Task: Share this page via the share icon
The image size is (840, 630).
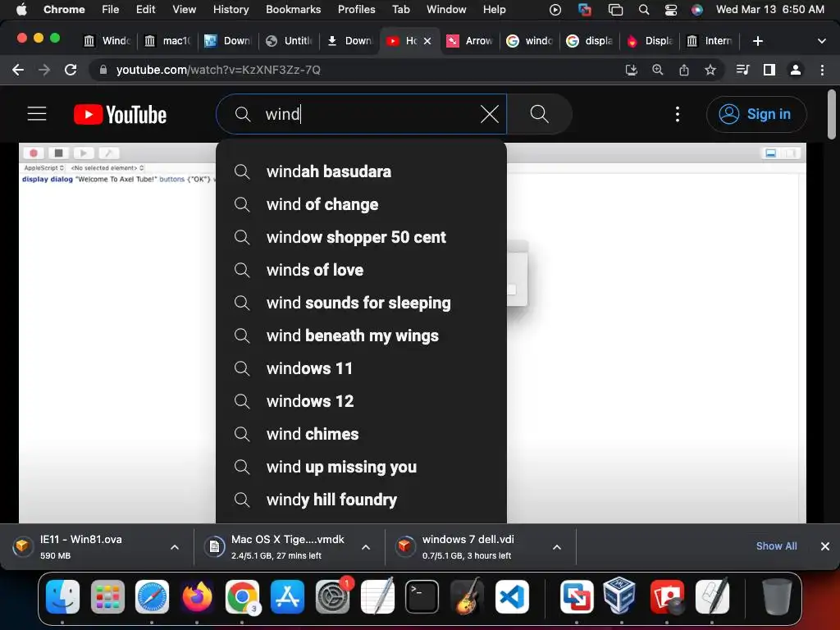Action: [683, 70]
